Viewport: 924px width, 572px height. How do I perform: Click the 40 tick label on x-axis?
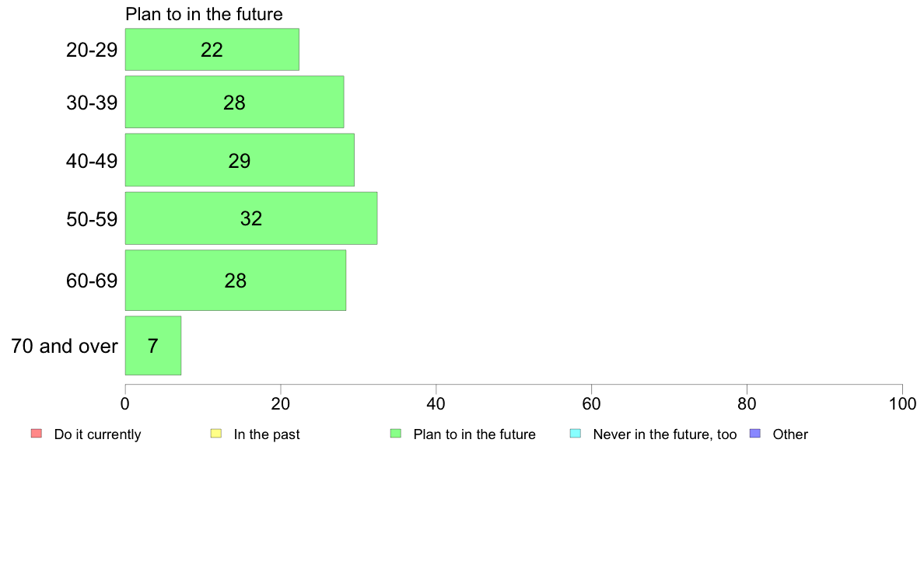coord(436,403)
